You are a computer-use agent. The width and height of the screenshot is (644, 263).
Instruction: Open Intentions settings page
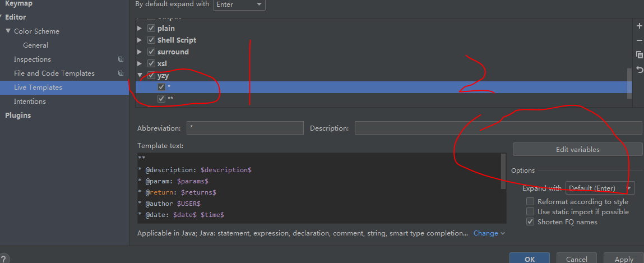(x=30, y=101)
